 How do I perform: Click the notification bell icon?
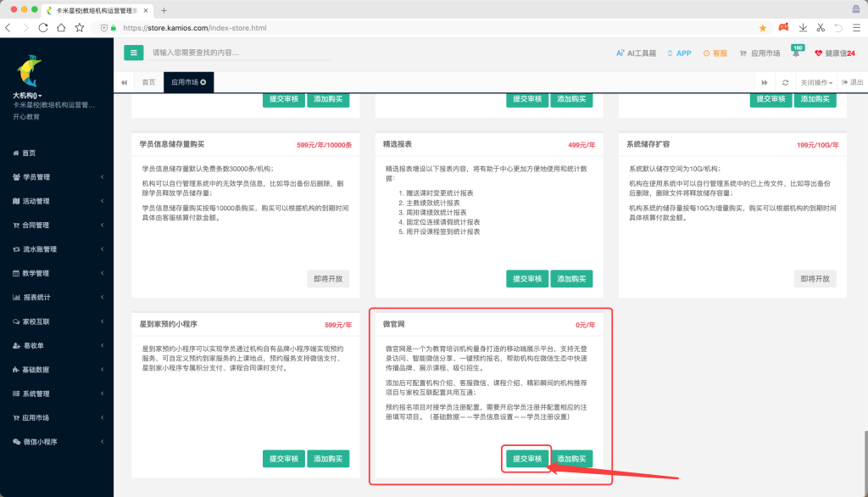click(796, 53)
